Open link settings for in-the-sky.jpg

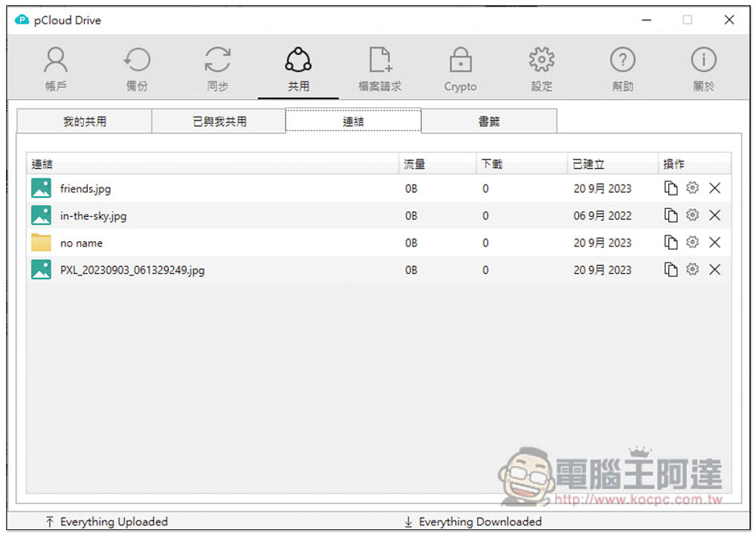click(x=692, y=215)
